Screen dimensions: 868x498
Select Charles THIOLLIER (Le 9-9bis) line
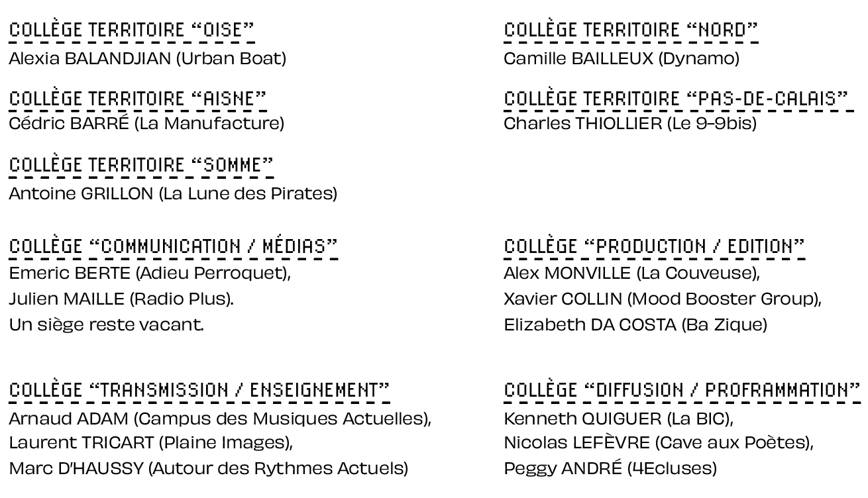click(630, 124)
